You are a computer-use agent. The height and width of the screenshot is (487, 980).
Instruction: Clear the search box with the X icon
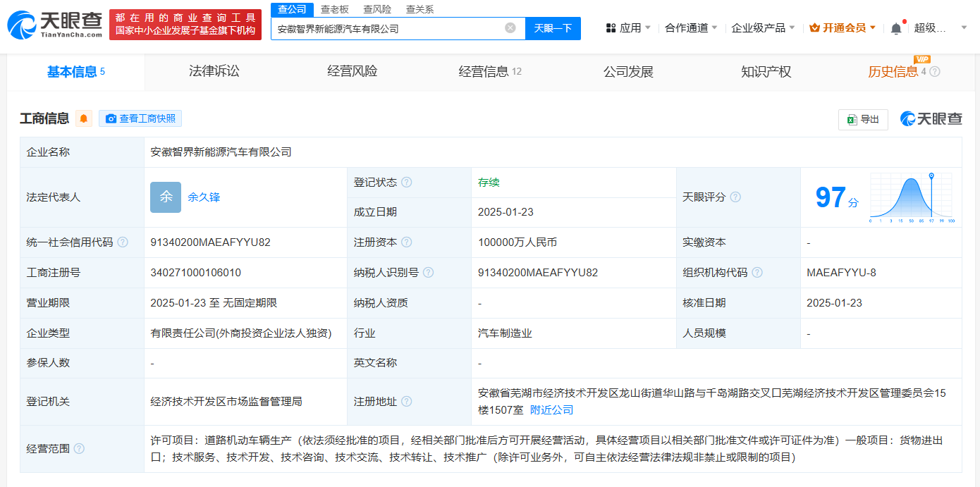pos(510,28)
